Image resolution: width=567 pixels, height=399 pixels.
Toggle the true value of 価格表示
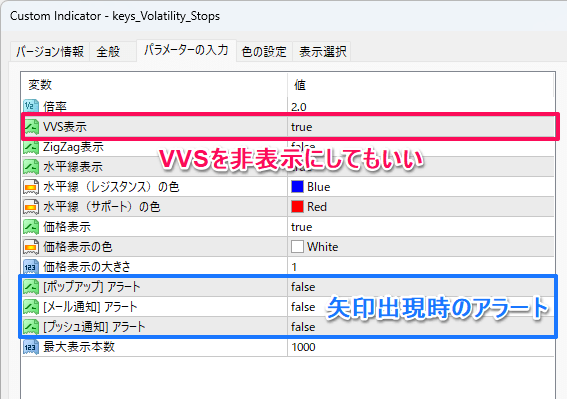point(302,227)
